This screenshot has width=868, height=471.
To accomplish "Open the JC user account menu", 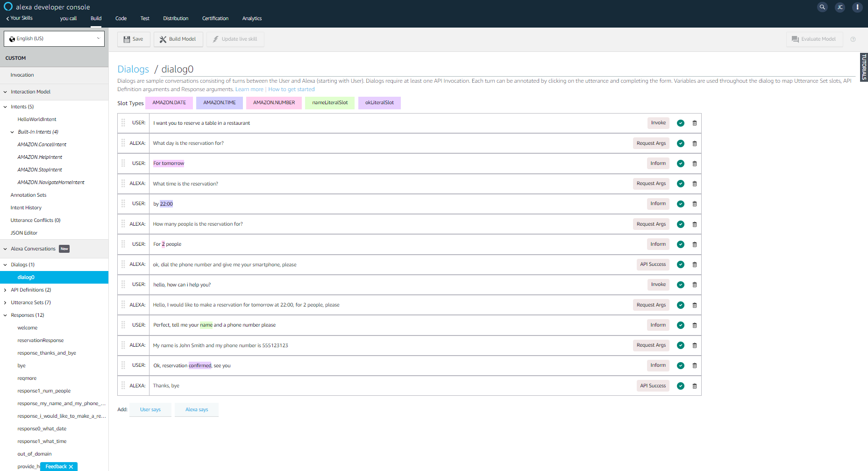I will coord(840,7).
